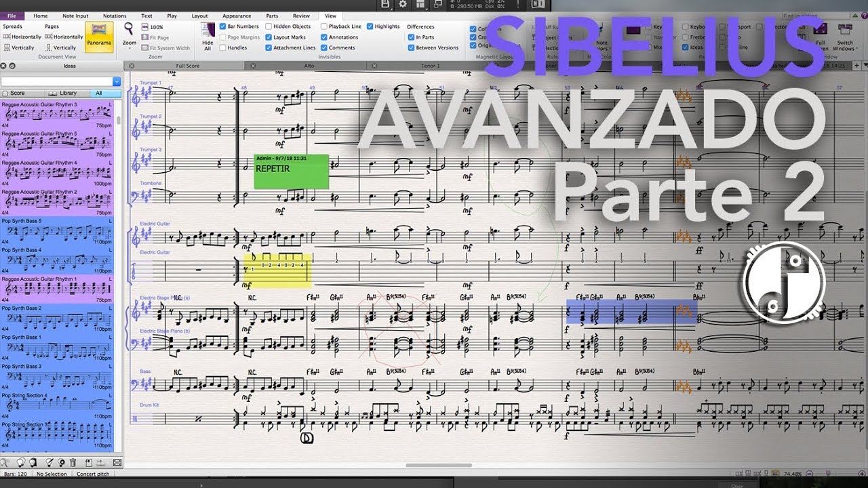Open the Zoom magnifier tool
868x488 pixels.
129,28
